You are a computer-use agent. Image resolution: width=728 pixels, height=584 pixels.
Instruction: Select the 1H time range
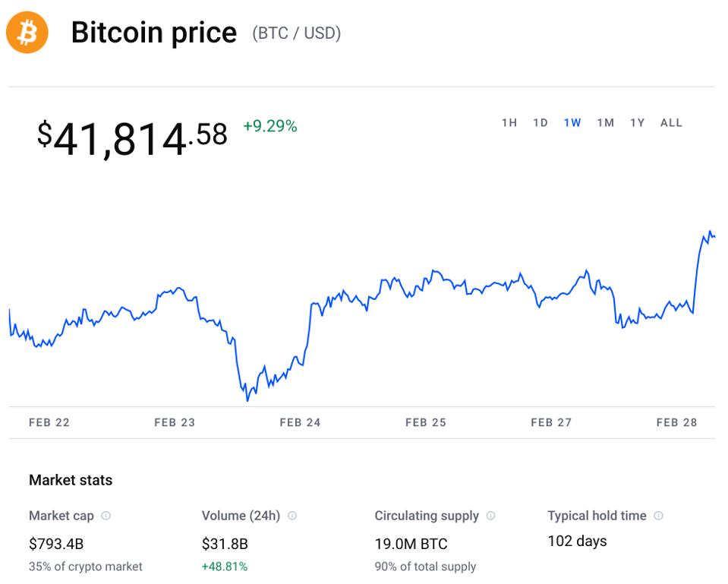click(x=509, y=123)
